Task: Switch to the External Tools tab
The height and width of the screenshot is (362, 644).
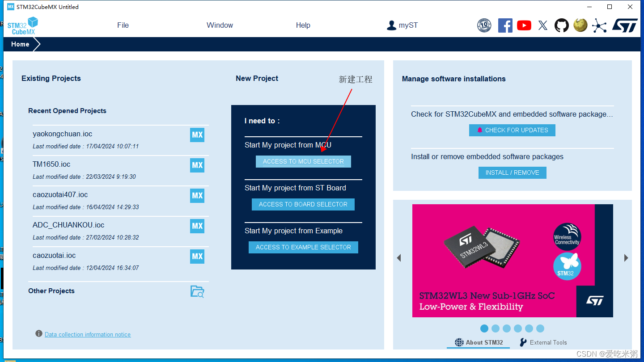Action: click(x=543, y=342)
